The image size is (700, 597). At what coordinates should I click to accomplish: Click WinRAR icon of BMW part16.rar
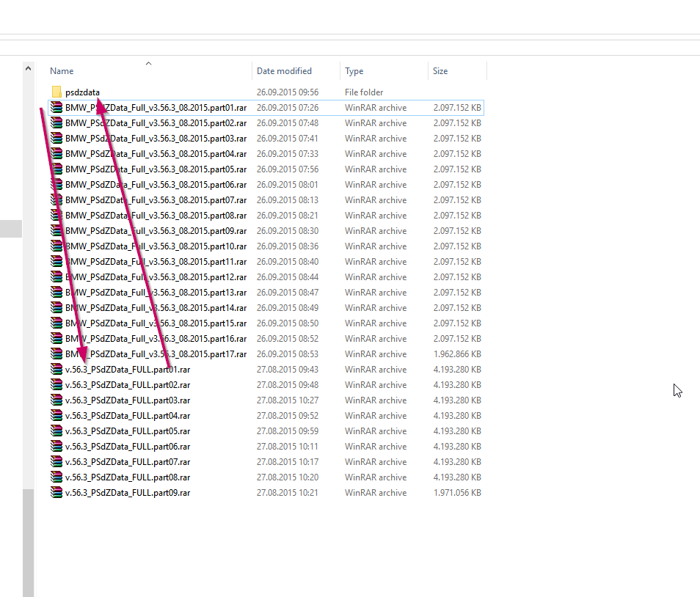click(56, 338)
